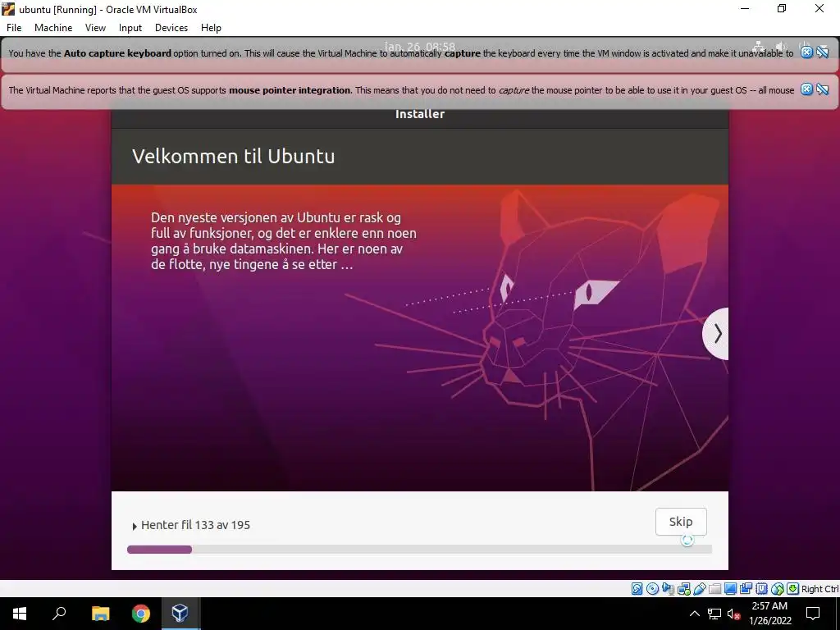The height and width of the screenshot is (630, 840).
Task: Click the Skip button in the installer
Action: pos(681,522)
